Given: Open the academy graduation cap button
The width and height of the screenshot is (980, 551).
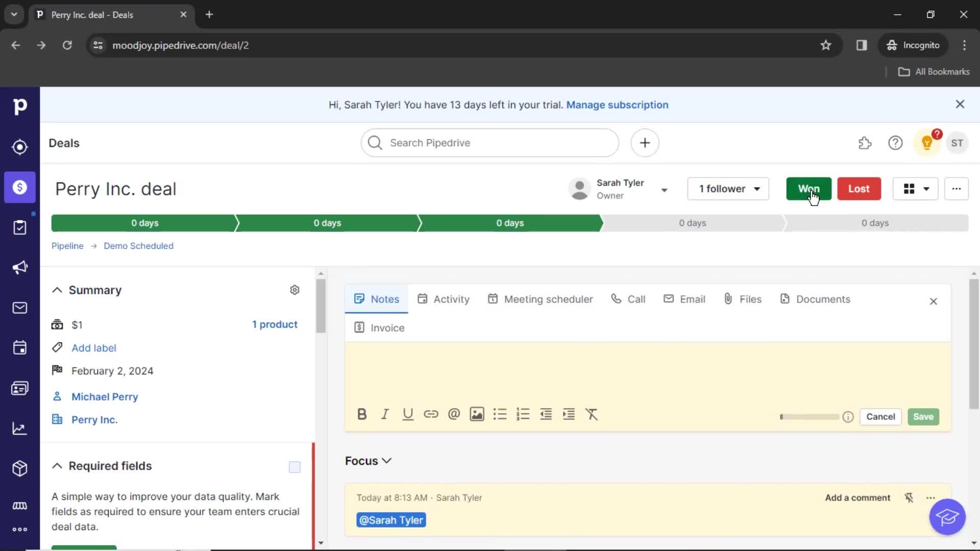Looking at the screenshot, I should pyautogui.click(x=947, y=517).
